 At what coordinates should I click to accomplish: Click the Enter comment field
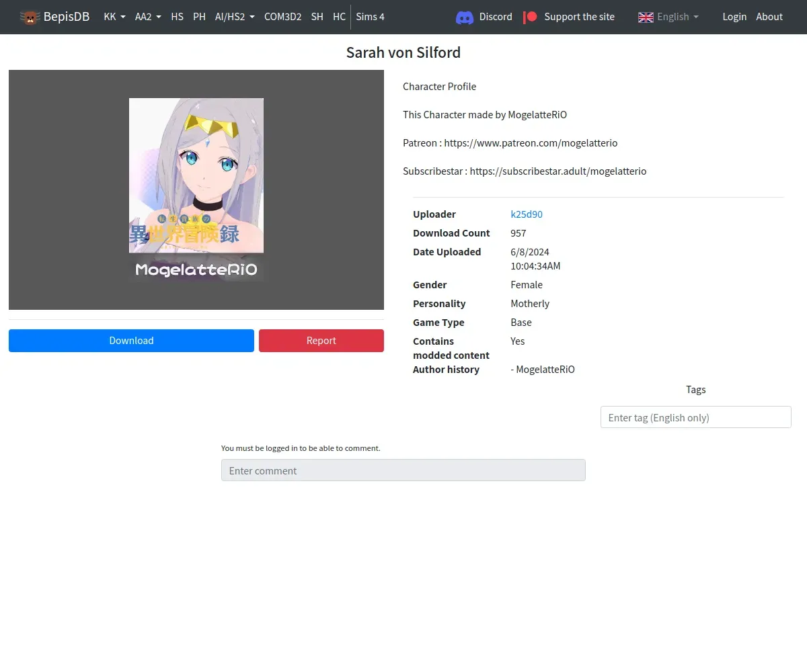click(x=403, y=470)
